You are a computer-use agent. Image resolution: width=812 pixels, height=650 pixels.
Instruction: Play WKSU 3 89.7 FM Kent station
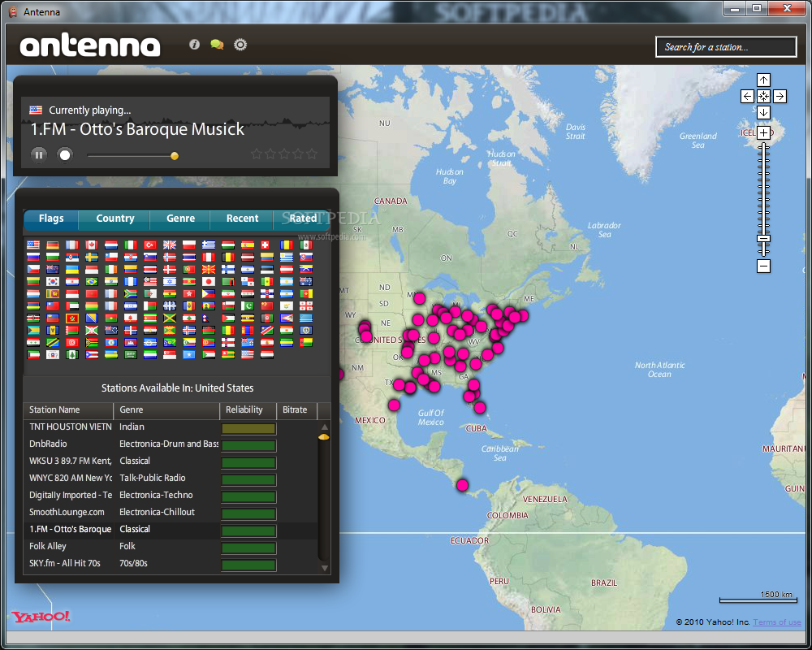click(171, 461)
